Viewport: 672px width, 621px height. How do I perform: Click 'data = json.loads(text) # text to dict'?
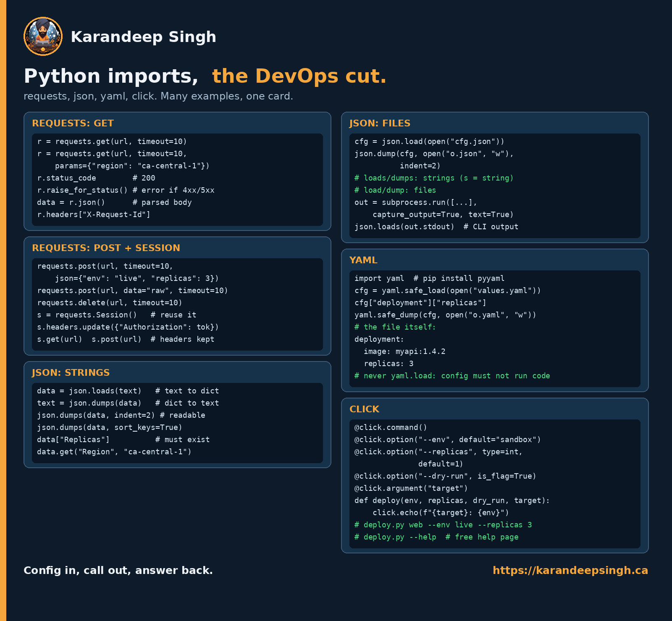pyautogui.click(x=128, y=391)
